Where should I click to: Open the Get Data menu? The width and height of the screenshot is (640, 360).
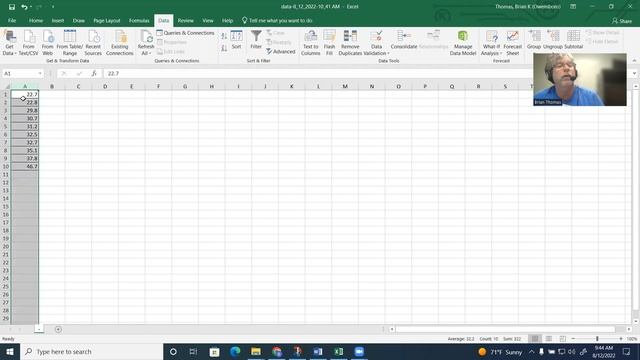tap(9, 43)
